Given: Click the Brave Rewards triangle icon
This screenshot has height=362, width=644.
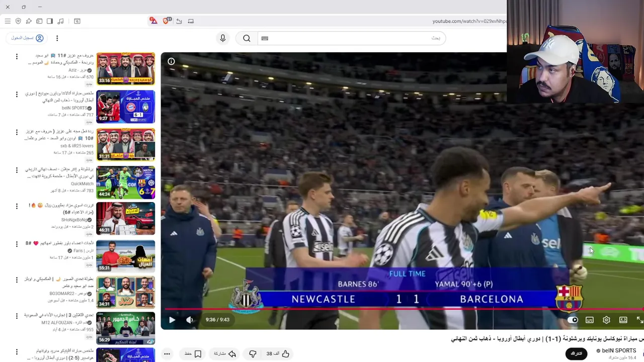Looking at the screenshot, I should tap(153, 21).
